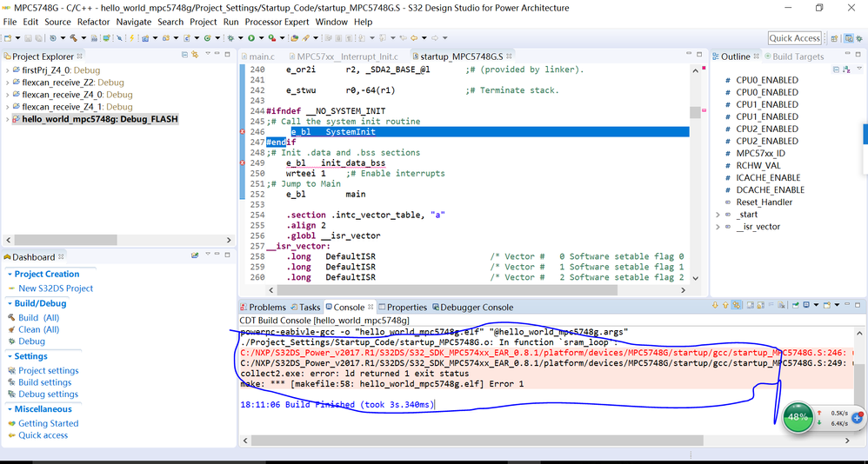Switch to the C/C++ perspective icon
This screenshot has width=868, height=464.
849,38
